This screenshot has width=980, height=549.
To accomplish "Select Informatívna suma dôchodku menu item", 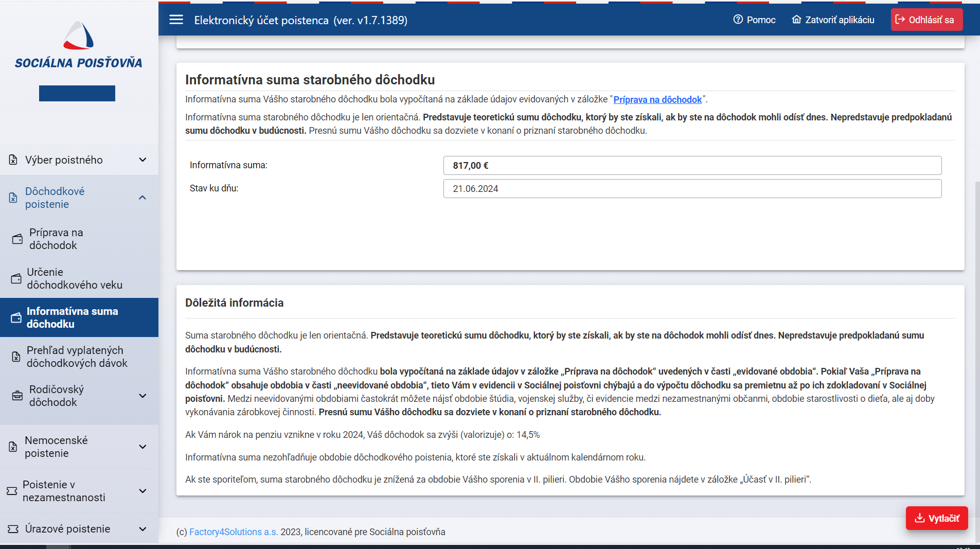I will tap(72, 317).
